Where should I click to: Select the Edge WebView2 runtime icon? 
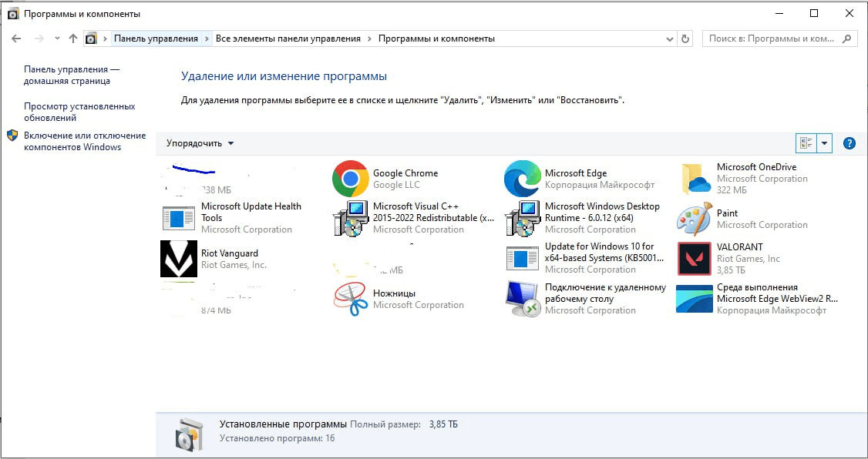click(695, 299)
